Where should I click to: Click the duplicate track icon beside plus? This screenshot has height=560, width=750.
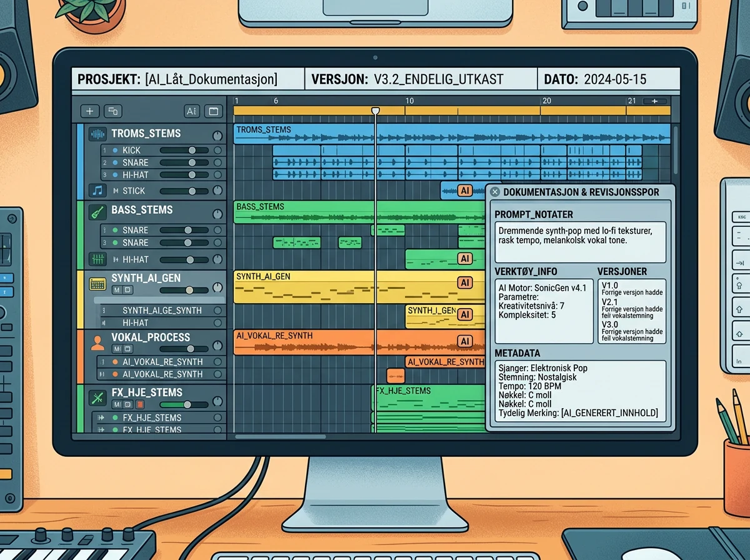click(x=112, y=111)
